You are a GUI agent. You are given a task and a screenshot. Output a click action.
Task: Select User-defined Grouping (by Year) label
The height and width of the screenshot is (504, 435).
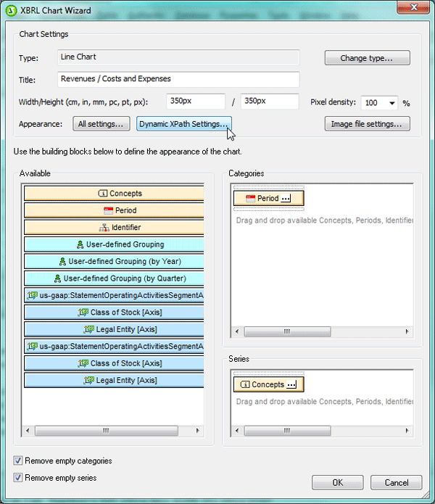tap(125, 262)
